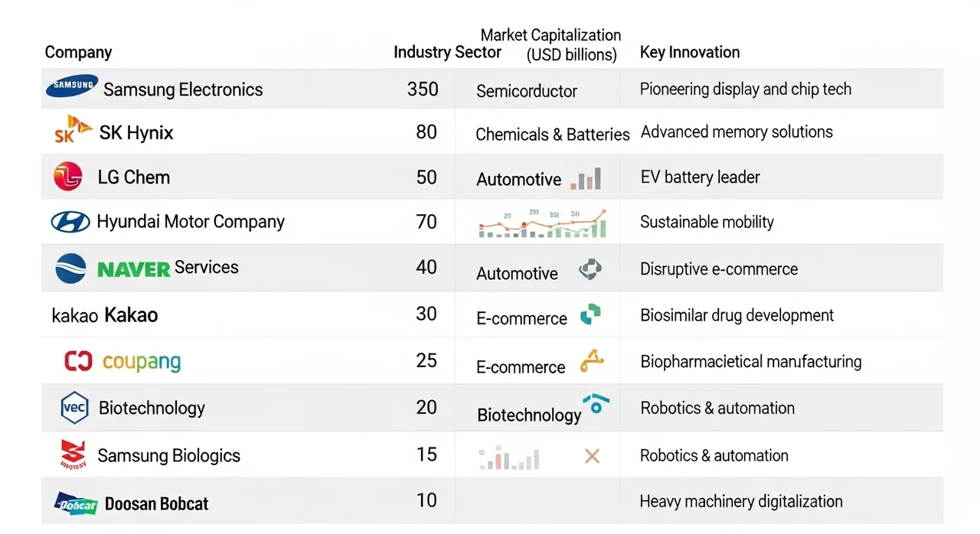Click the Samsung logo icon
980x534 pixels.
(72, 86)
